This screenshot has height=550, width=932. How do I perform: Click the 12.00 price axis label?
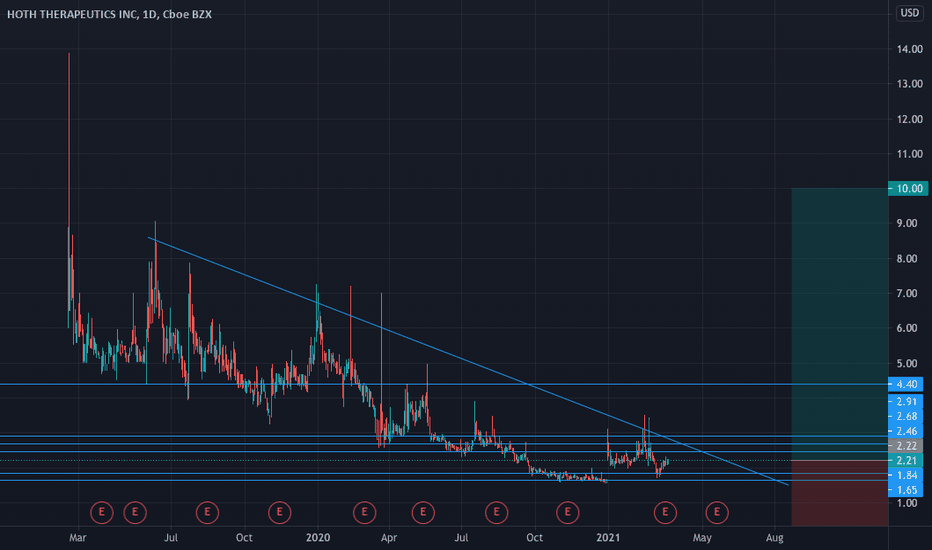click(909, 119)
